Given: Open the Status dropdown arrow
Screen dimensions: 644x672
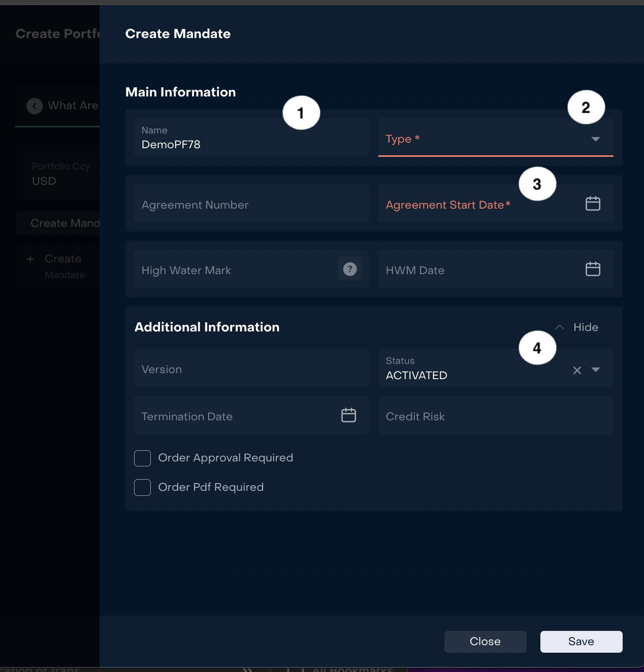Looking at the screenshot, I should [596, 370].
